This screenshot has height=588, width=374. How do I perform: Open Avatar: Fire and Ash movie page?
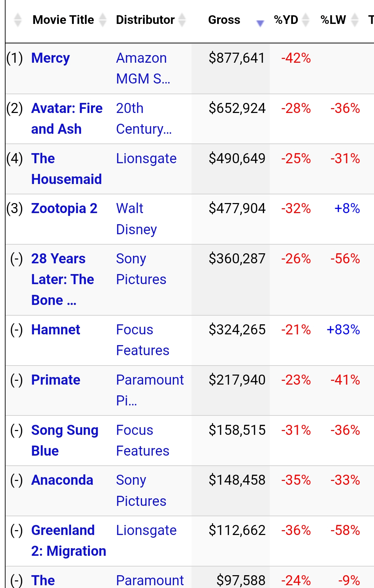click(66, 119)
